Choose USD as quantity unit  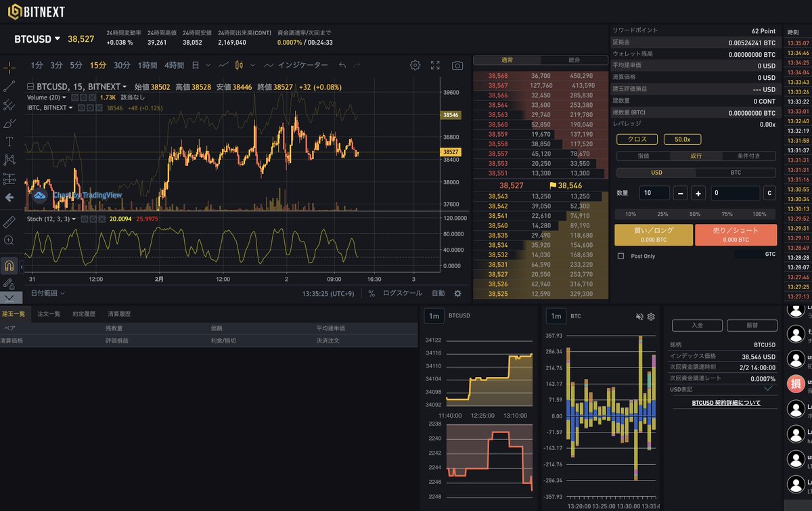656,173
